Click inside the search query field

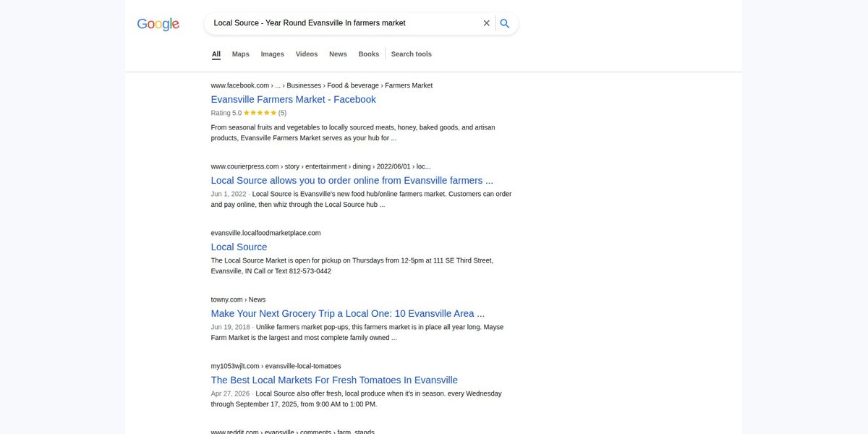344,23
